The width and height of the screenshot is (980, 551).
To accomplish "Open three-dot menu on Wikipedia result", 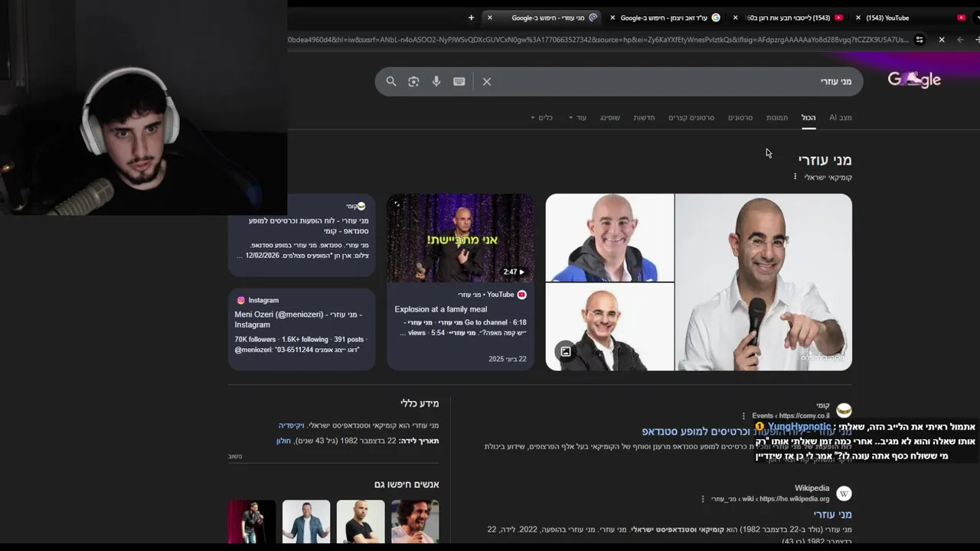I will (702, 499).
